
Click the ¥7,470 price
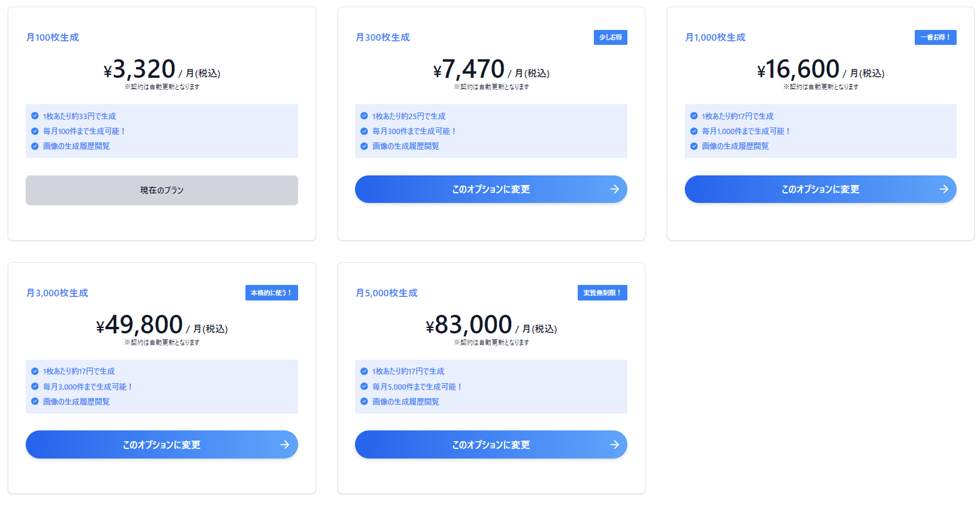pos(469,69)
